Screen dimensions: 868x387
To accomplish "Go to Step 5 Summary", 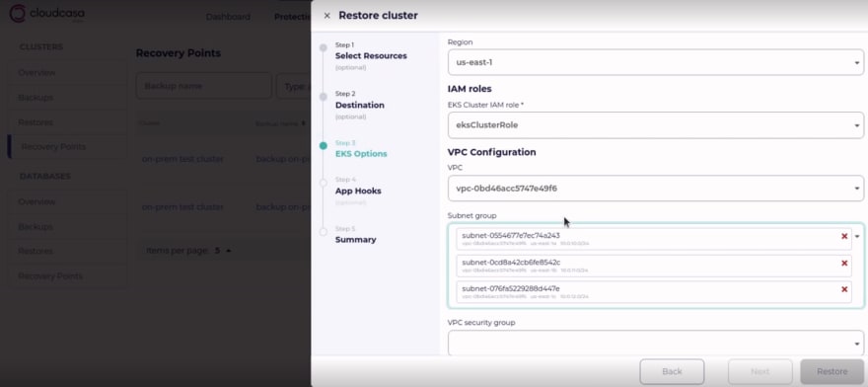I will pyautogui.click(x=355, y=235).
